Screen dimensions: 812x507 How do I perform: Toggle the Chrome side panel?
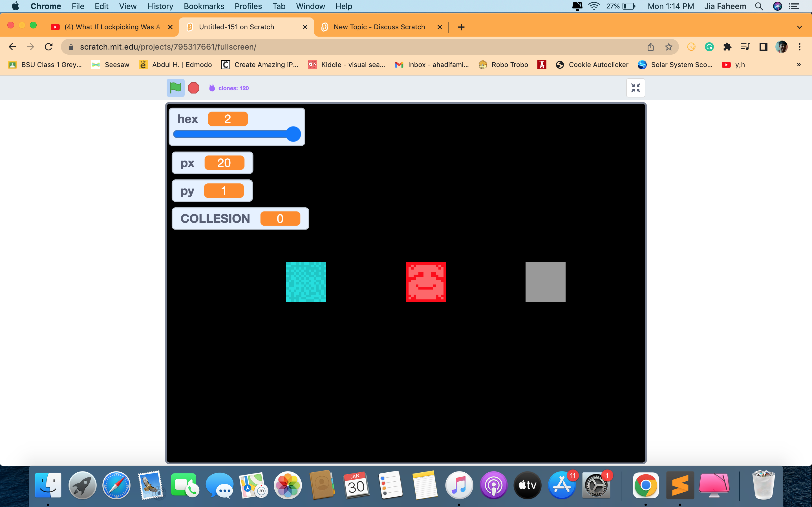point(763,46)
